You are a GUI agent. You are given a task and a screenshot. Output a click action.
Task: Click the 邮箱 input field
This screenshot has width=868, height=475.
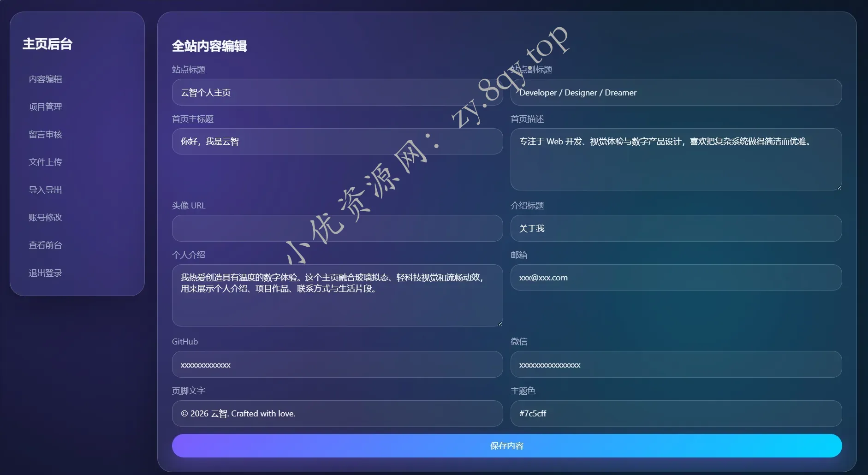click(x=676, y=278)
